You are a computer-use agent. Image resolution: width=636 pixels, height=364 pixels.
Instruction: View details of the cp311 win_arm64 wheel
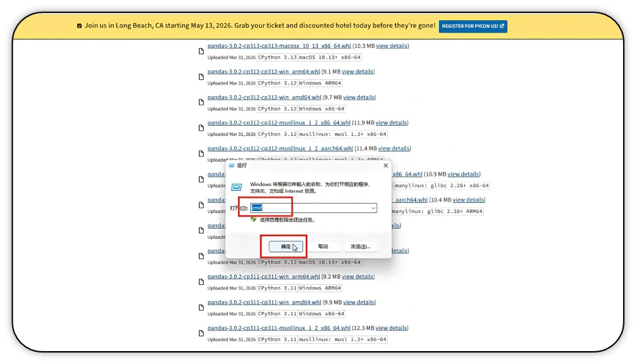357,276
